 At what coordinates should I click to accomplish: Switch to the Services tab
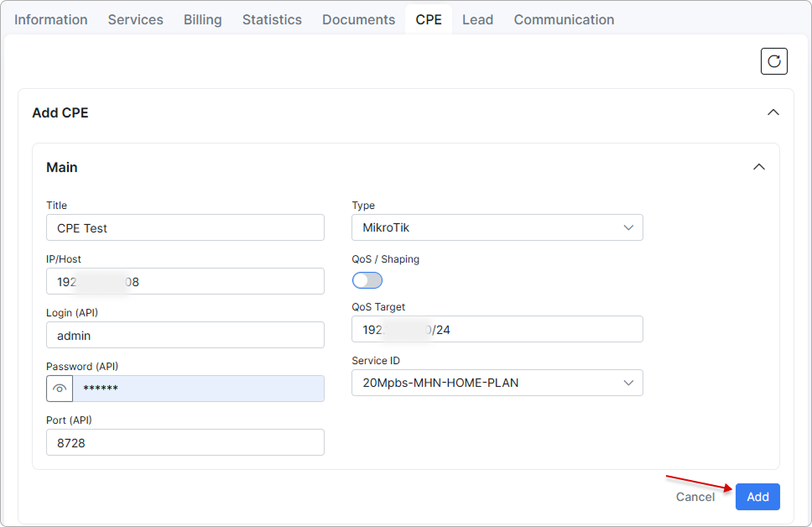pos(135,19)
